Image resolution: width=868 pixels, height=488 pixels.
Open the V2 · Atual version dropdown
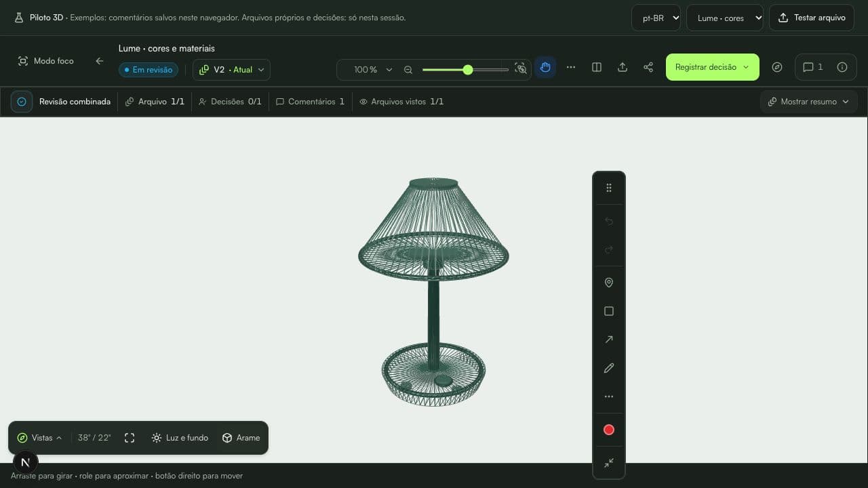[x=231, y=70]
